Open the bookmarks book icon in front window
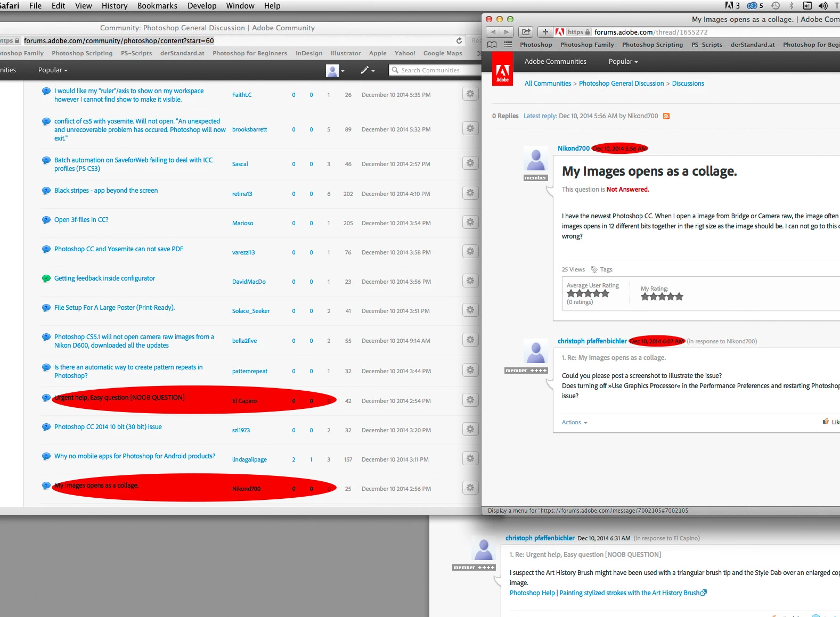Viewport: 840px width, 617px height. tap(492, 45)
